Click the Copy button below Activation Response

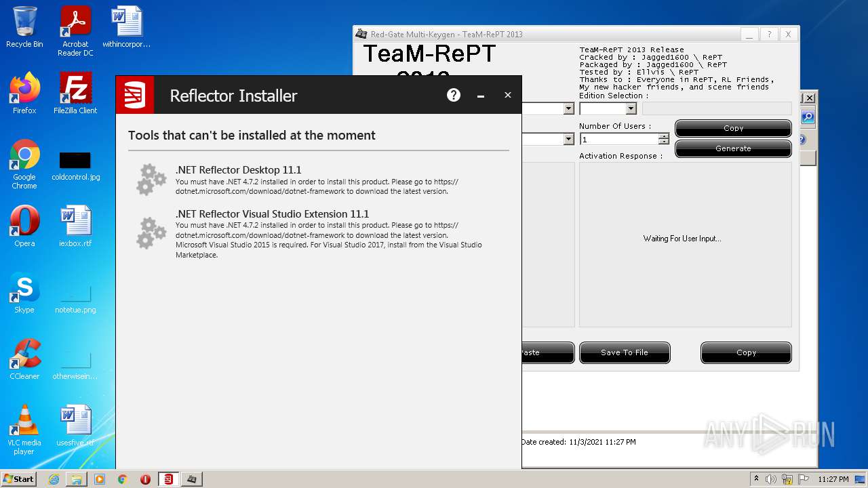click(746, 352)
